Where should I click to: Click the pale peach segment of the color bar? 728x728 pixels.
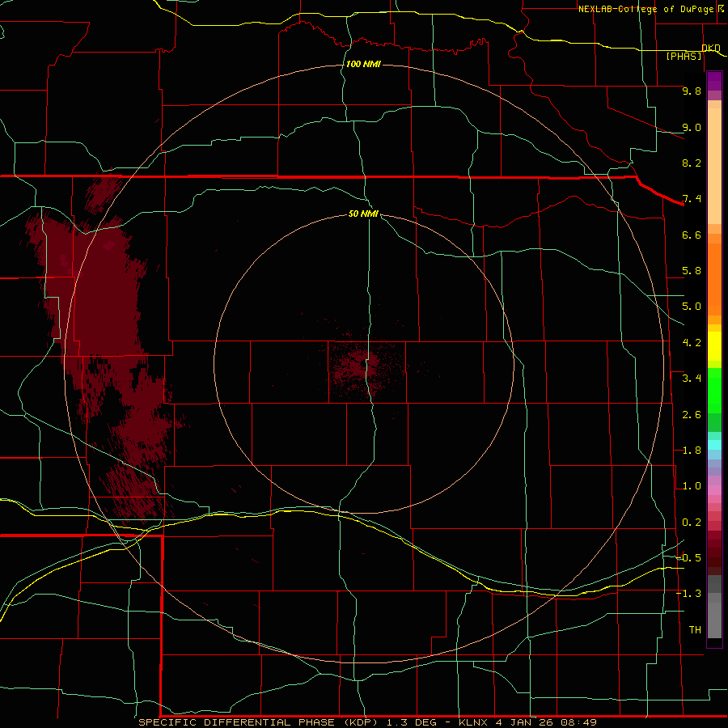(x=714, y=166)
